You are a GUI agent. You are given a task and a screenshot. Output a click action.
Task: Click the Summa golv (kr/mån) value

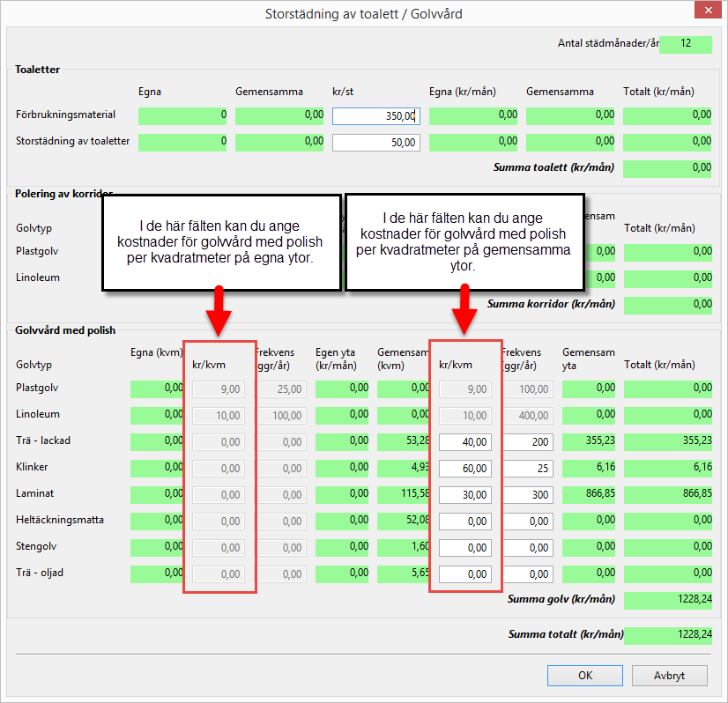[667, 600]
